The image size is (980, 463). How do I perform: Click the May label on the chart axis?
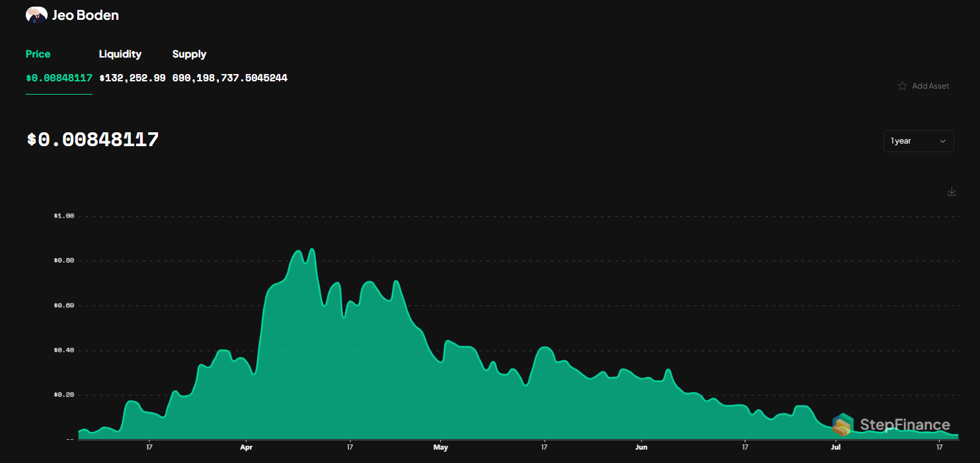coord(441,447)
